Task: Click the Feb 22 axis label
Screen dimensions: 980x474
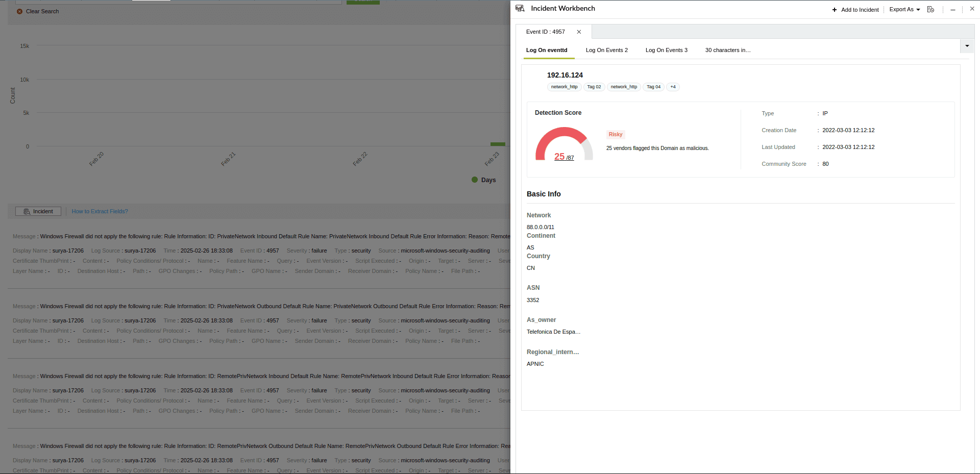Action: [360, 159]
